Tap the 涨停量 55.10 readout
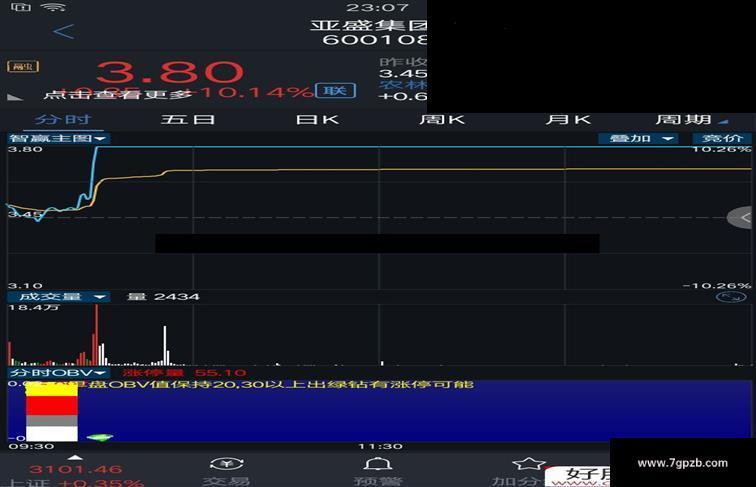 pyautogui.click(x=185, y=373)
